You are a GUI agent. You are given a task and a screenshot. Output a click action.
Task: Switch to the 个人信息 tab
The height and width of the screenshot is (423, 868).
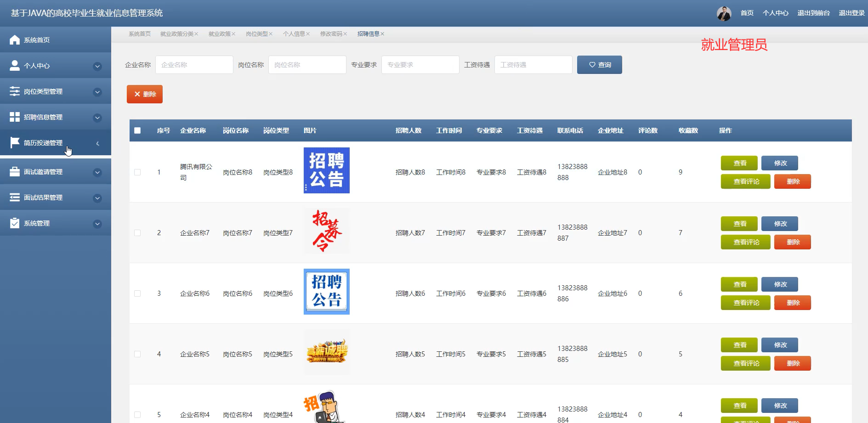point(294,34)
